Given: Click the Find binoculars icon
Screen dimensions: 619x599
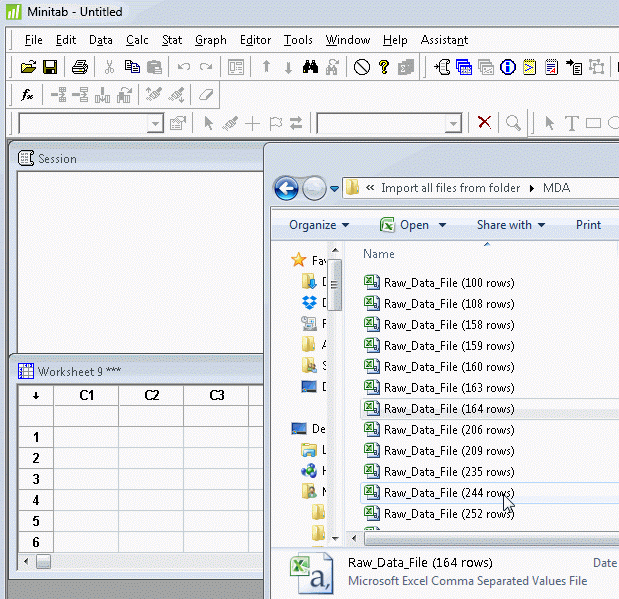Looking at the screenshot, I should [x=310, y=67].
